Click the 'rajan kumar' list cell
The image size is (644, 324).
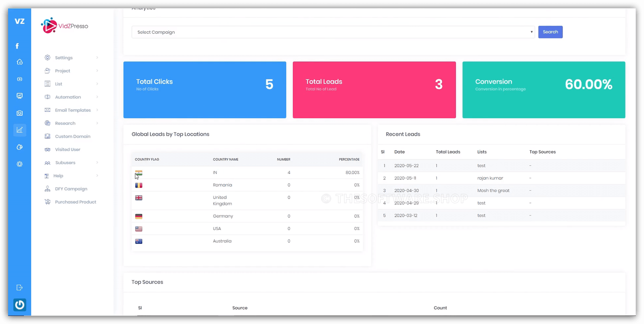pos(490,178)
